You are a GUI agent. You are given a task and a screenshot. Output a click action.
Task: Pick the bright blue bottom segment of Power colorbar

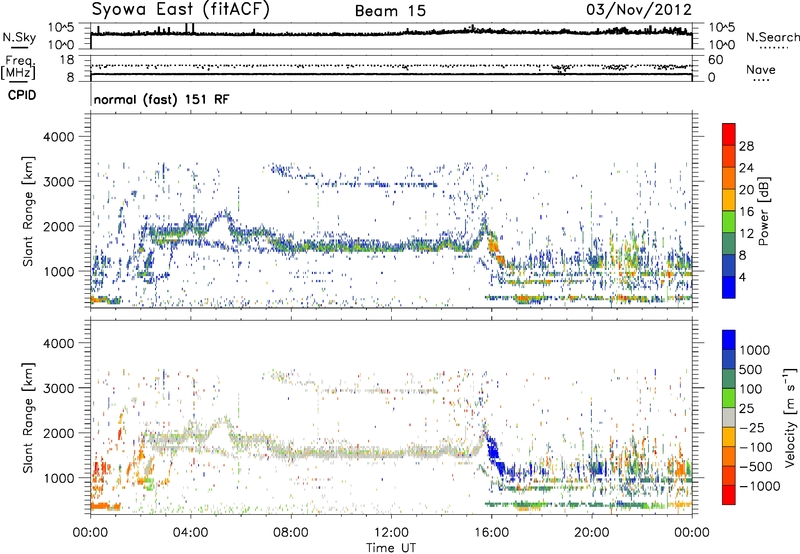pyautogui.click(x=729, y=287)
